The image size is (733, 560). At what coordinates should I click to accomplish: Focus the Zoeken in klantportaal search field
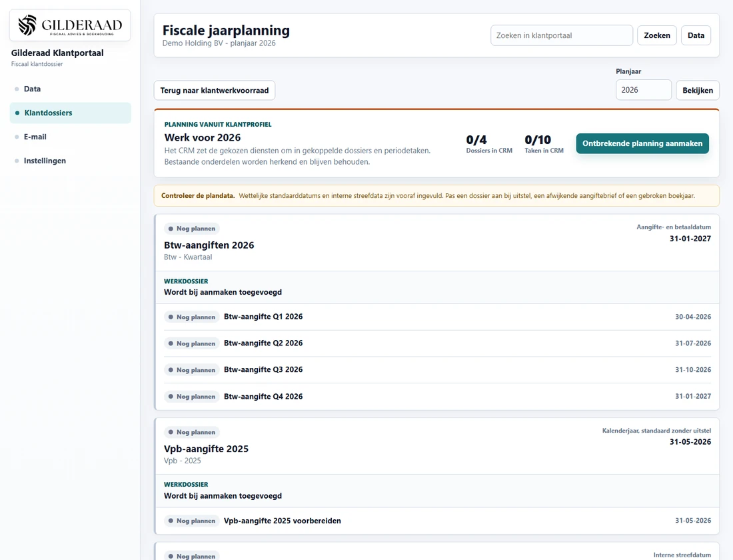562,35
